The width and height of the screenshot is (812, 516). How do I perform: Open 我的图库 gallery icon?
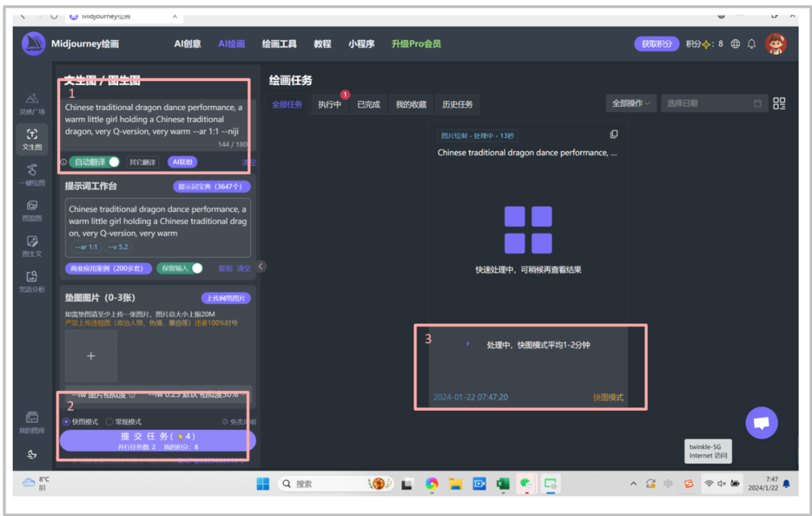32,421
